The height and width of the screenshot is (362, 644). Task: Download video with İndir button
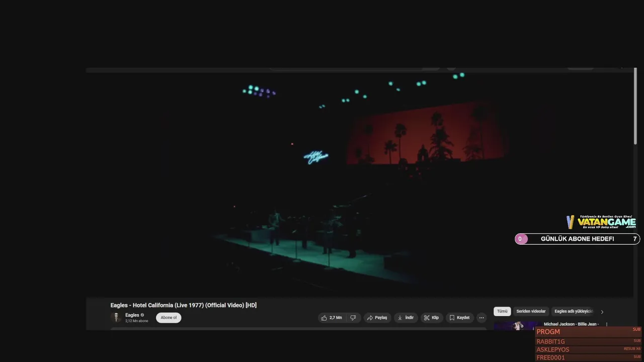tap(406, 318)
